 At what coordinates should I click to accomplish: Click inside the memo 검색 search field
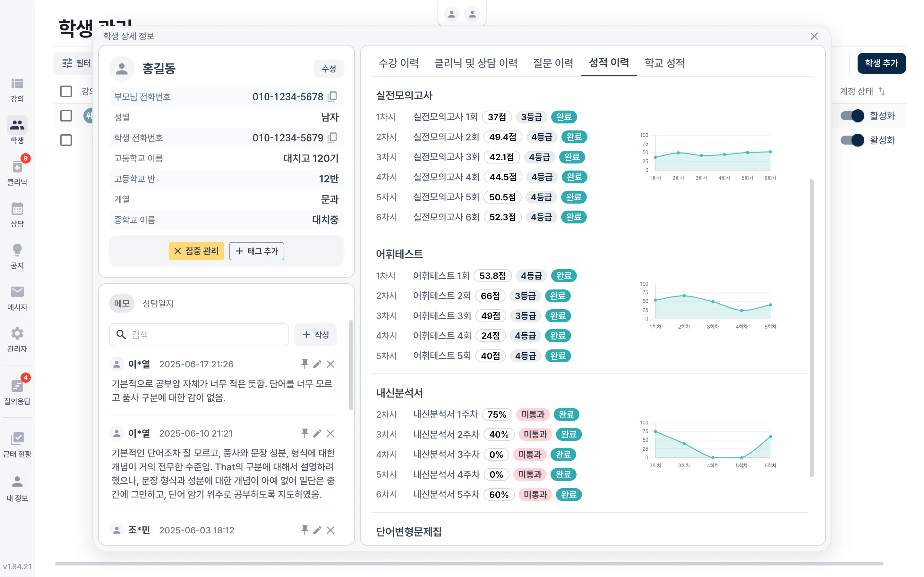click(x=199, y=335)
